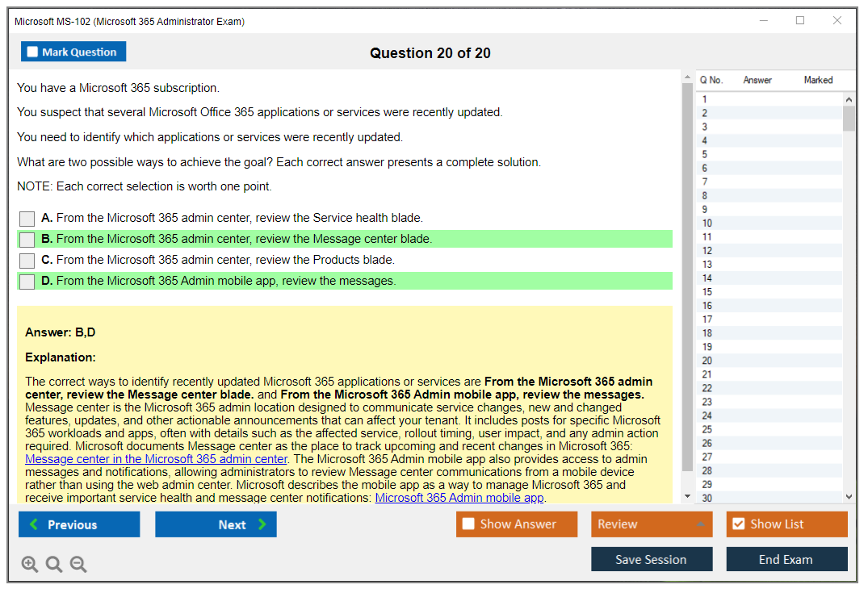
Task: Click the zoom in magnifier icon
Action: point(30,564)
